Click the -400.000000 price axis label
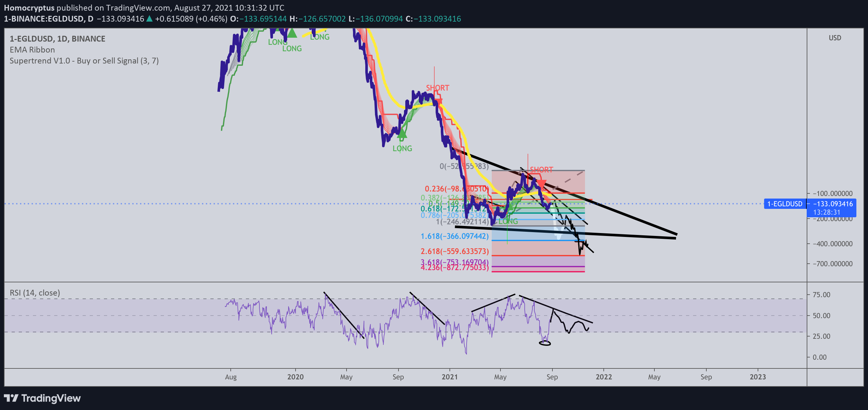Viewport: 868px width, 410px height. [832, 244]
